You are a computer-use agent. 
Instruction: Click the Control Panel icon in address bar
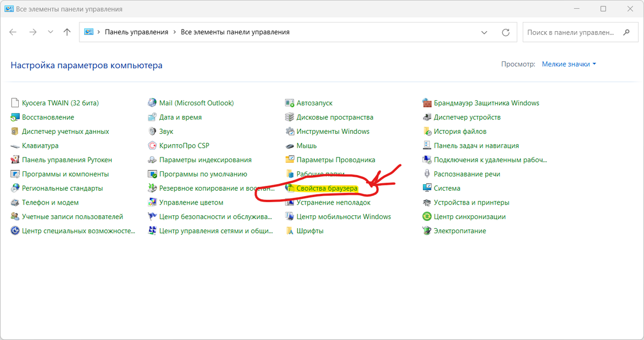[x=89, y=32]
